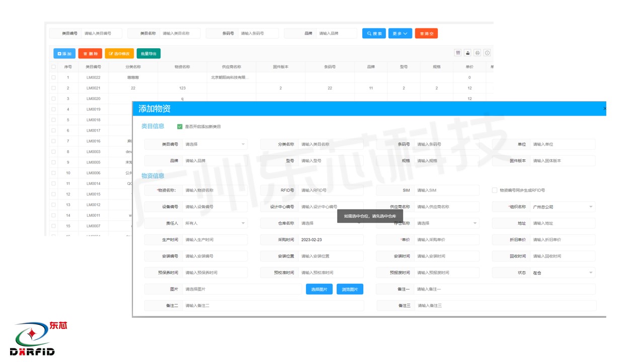The height and width of the screenshot is (362, 644).
Task: Expand the 组织名称 dropdown showing 广州总公司
Action: (x=562, y=207)
